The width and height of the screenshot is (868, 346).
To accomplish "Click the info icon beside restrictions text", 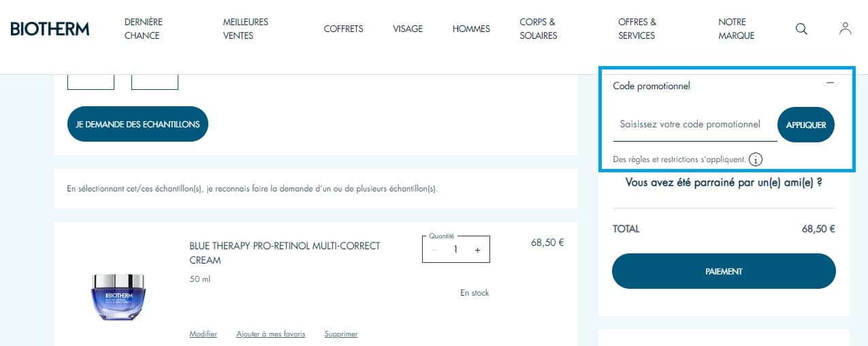I will 755,159.
